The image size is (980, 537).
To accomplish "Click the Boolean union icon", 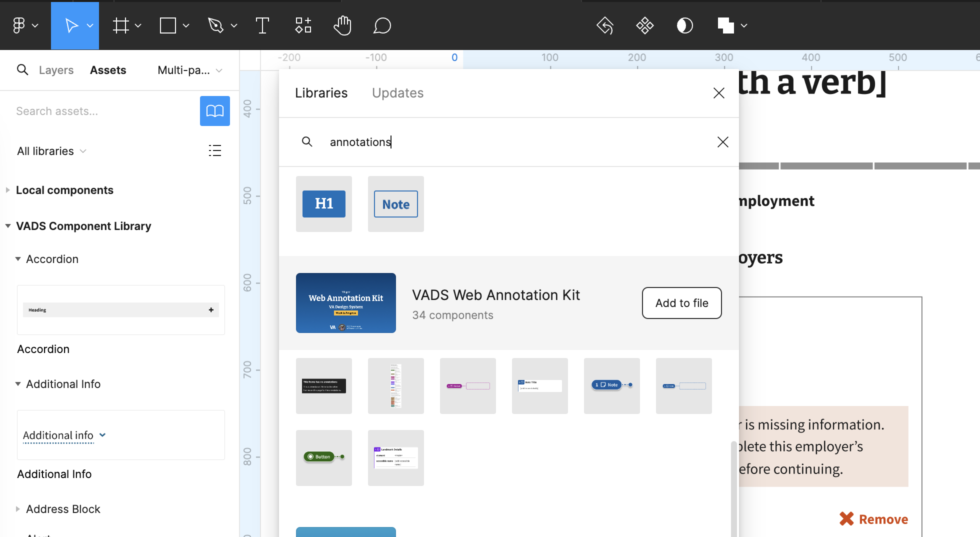I will point(725,25).
